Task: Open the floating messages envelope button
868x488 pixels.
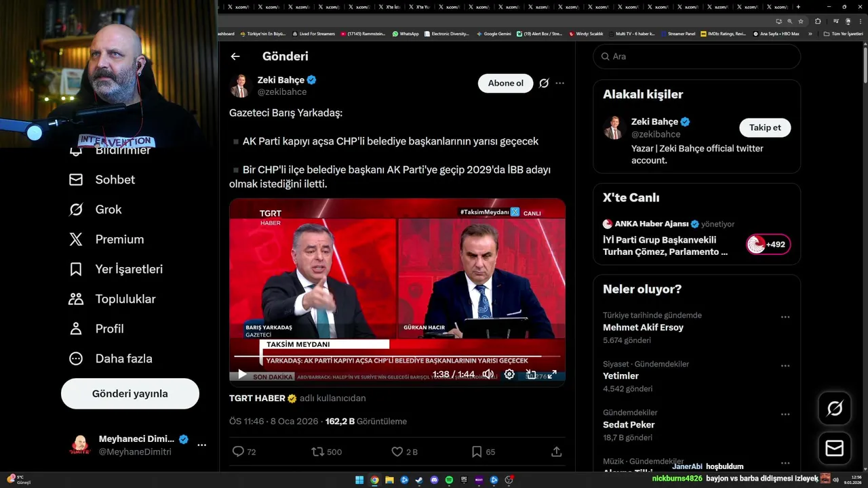Action: click(835, 449)
